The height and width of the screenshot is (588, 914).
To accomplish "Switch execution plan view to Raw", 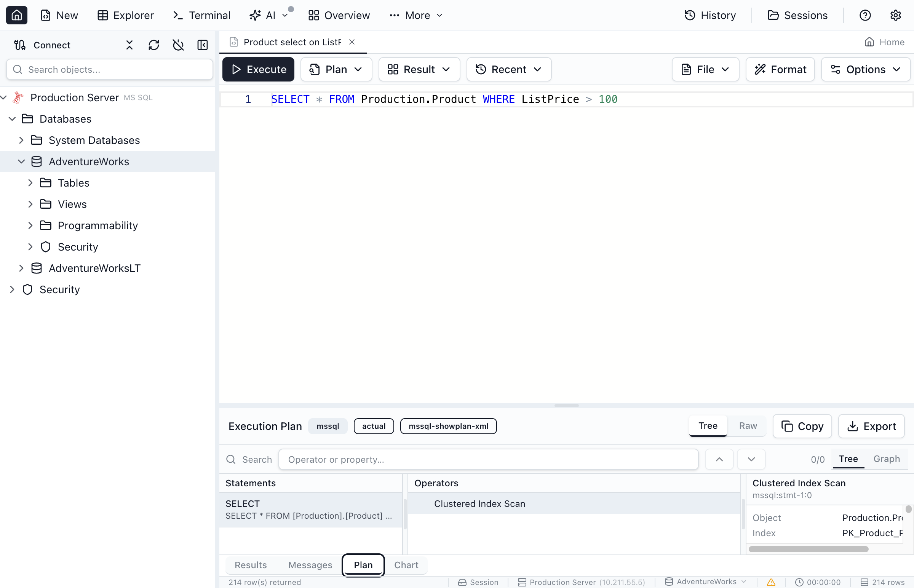I will pyautogui.click(x=748, y=426).
